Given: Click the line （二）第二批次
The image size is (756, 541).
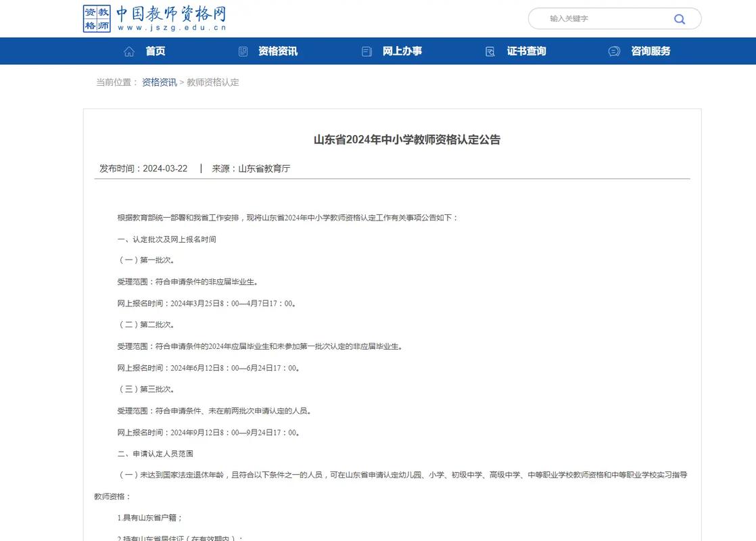Looking at the screenshot, I should (146, 325).
